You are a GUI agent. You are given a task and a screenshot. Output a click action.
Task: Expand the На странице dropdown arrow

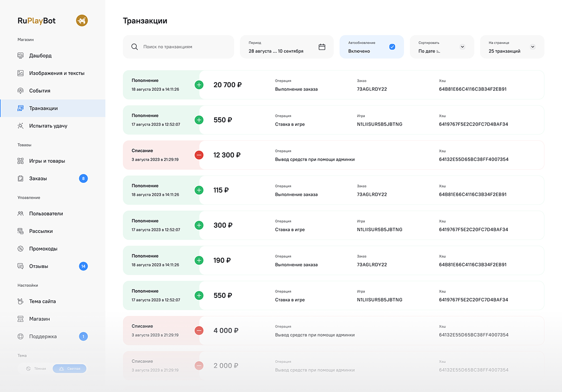coord(532,47)
